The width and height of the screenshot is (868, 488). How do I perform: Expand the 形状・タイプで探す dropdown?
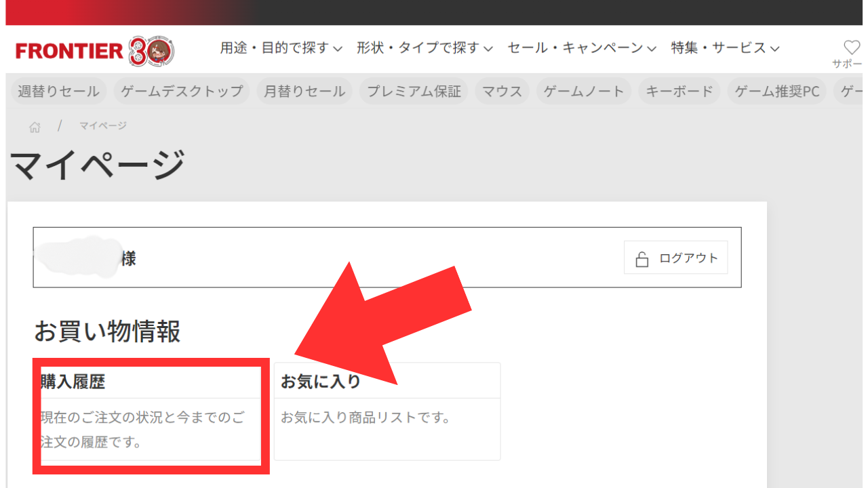[425, 48]
